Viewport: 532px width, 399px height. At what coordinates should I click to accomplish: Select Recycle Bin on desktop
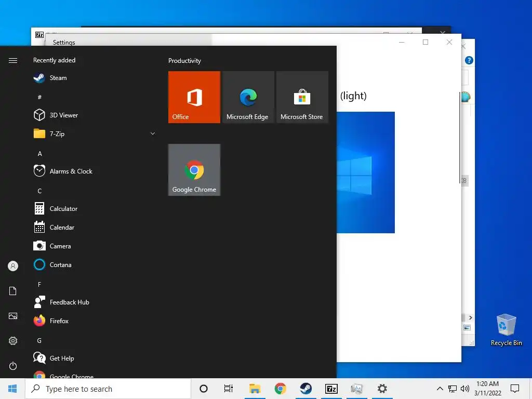click(506, 330)
